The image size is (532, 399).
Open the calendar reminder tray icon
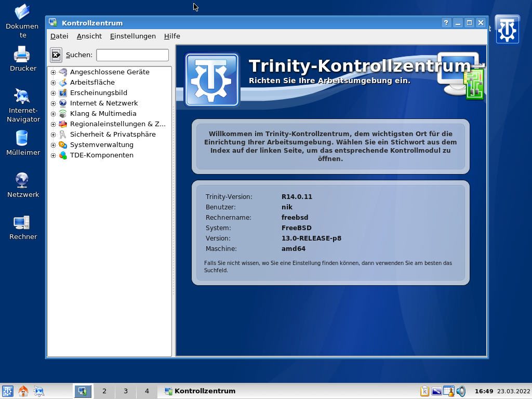pyautogui.click(x=449, y=391)
